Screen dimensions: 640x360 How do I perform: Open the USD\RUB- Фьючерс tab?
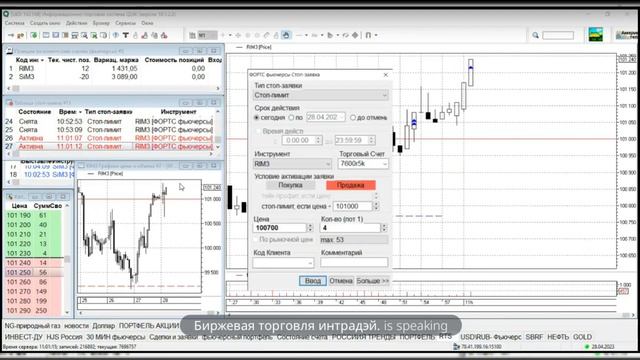(491, 337)
